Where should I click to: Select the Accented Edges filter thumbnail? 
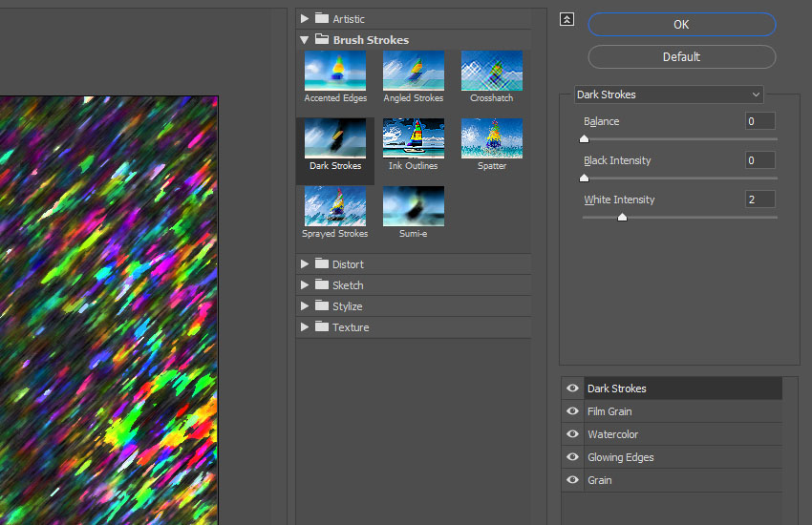pos(334,72)
